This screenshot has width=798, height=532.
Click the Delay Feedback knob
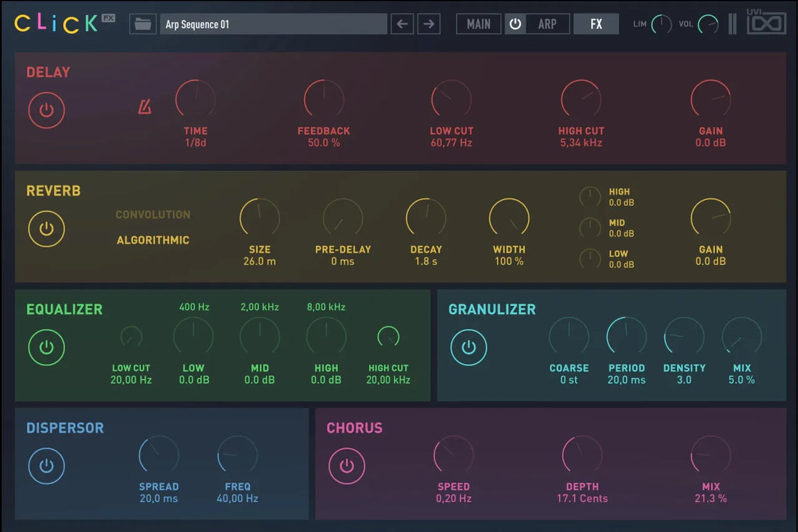coord(324,100)
